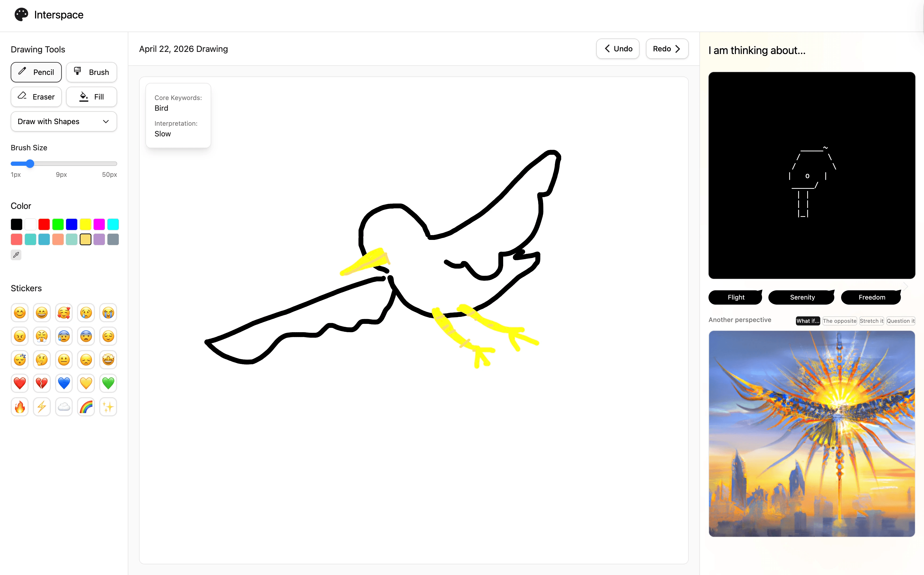924x575 pixels.
Task: Add the fire sticker
Action: (20, 407)
